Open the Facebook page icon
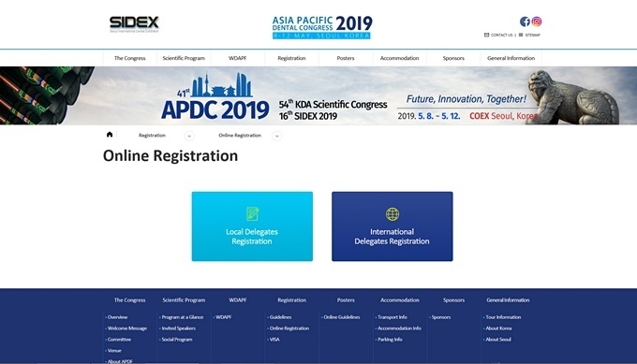The height and width of the screenshot is (364, 637). click(525, 22)
